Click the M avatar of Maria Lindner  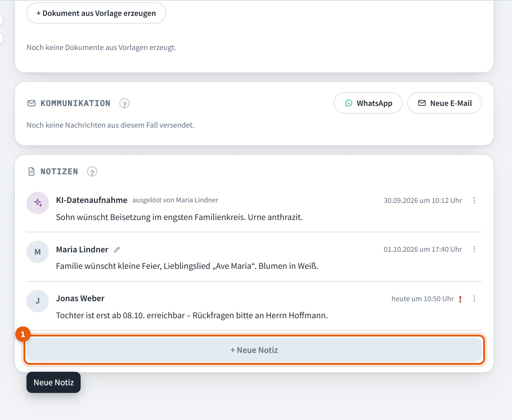(38, 252)
